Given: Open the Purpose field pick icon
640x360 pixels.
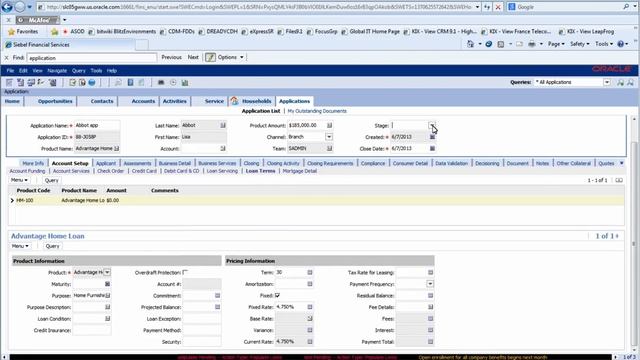Looking at the screenshot, I should [x=108, y=295].
